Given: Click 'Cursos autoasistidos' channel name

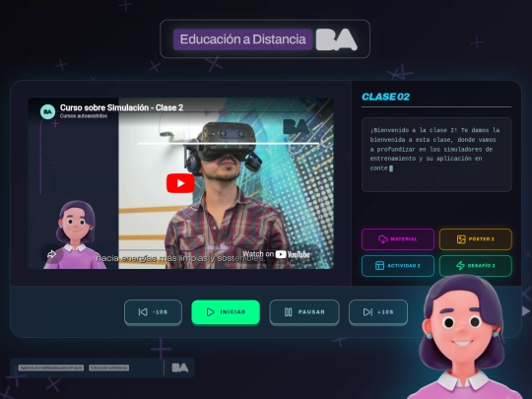Looking at the screenshot, I should pos(84,116).
